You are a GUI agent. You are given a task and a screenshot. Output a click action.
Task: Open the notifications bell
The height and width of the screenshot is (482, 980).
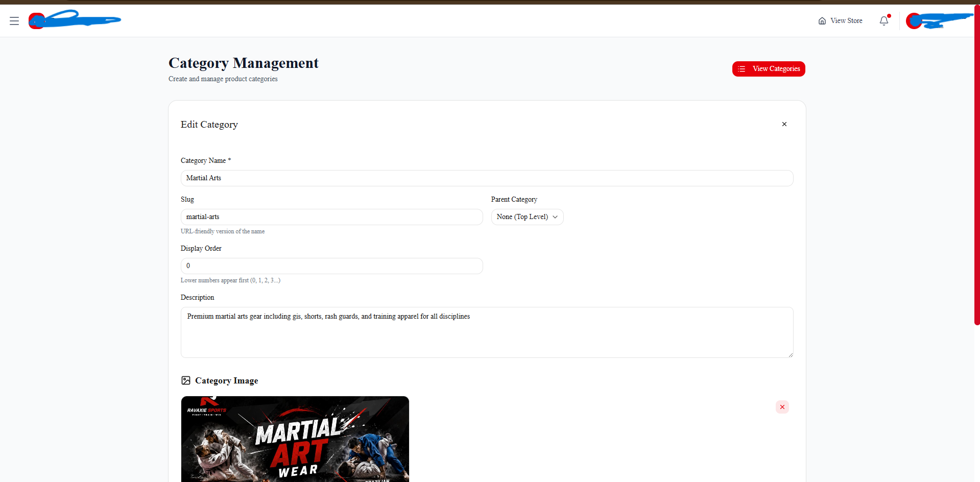tap(884, 21)
